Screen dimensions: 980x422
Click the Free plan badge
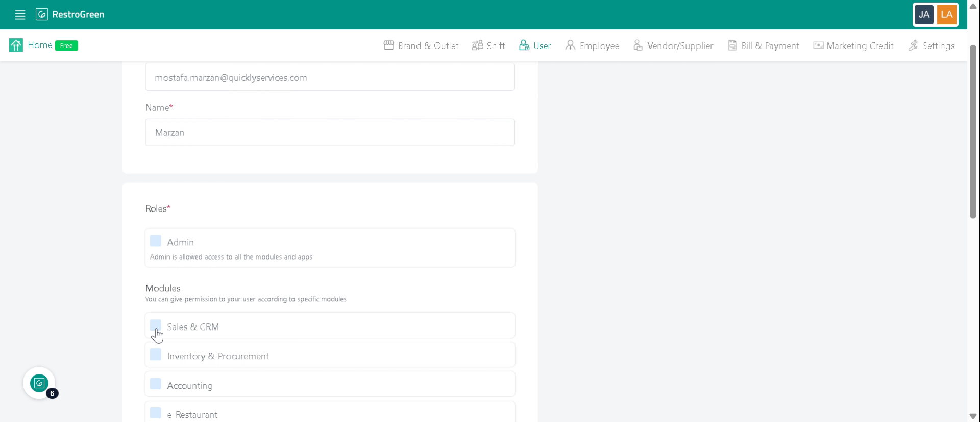coord(66,45)
